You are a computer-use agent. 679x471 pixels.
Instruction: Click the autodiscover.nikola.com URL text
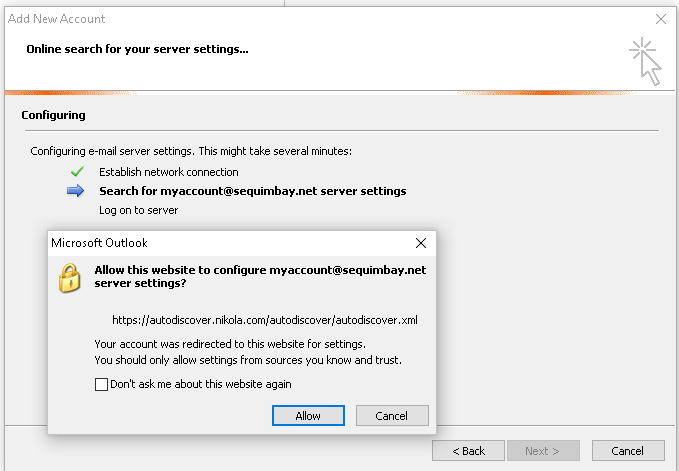[265, 320]
